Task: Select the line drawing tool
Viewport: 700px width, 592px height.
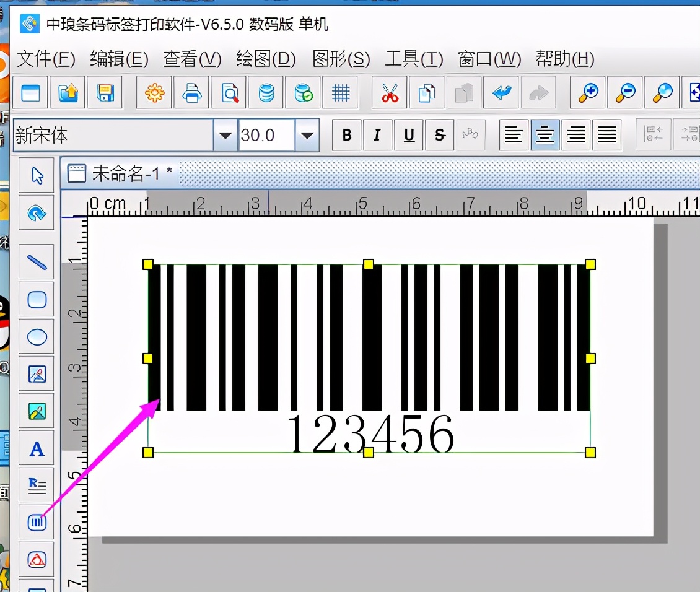Action: [x=37, y=262]
